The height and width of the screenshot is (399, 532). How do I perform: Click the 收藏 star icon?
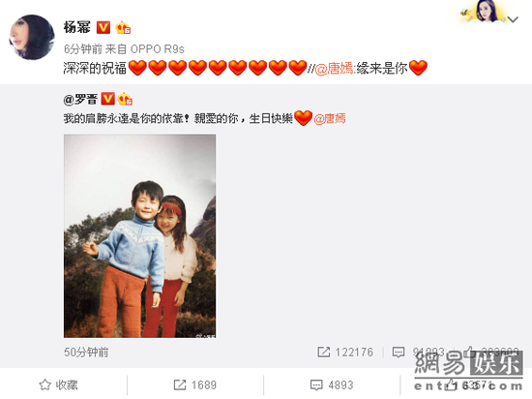44,384
